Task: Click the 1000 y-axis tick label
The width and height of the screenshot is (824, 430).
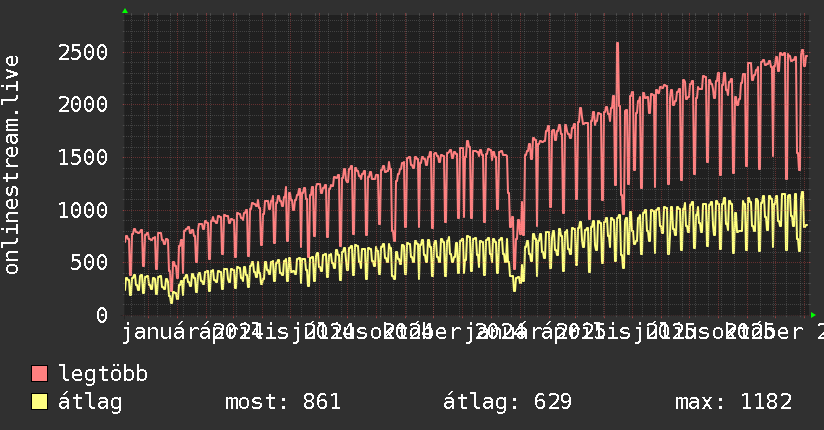Action: (x=83, y=210)
